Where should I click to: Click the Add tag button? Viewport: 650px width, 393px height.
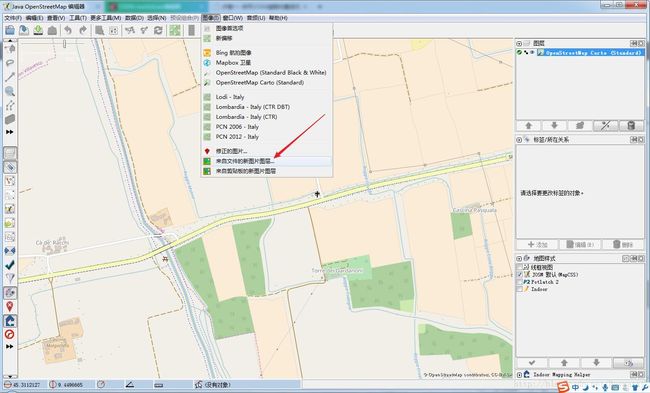[537, 245]
